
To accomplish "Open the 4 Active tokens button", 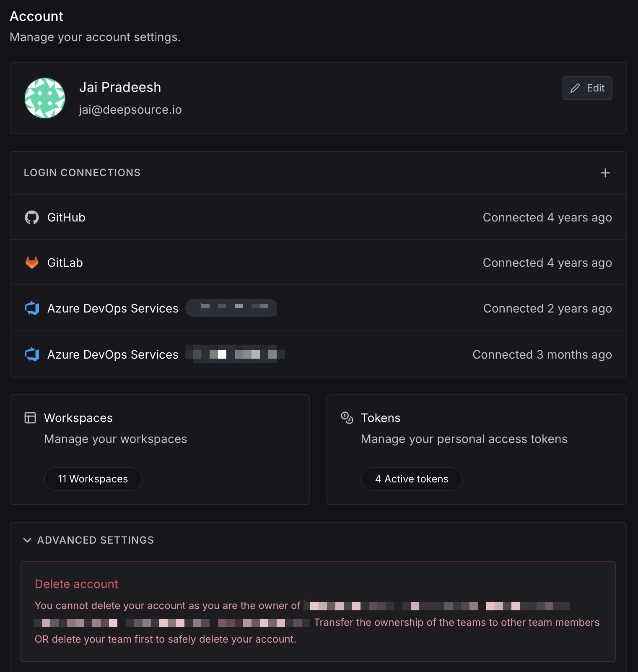I will pyautogui.click(x=412, y=479).
